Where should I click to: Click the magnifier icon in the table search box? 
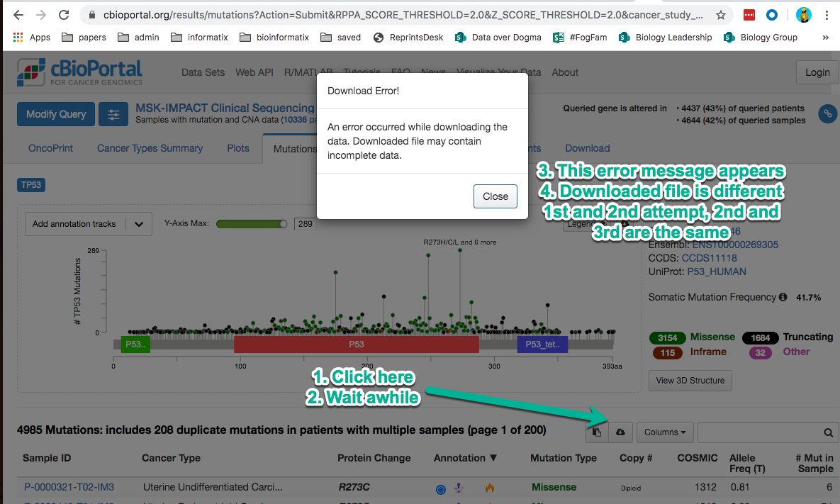coord(828,433)
